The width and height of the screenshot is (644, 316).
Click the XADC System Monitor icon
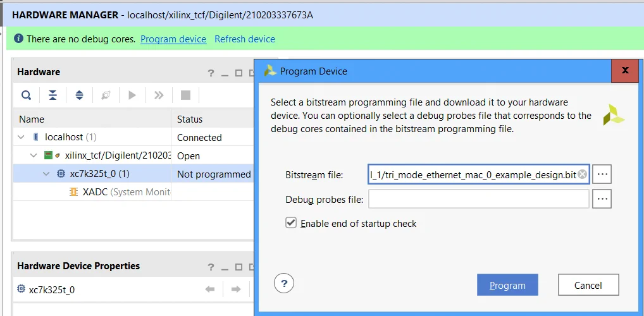74,191
